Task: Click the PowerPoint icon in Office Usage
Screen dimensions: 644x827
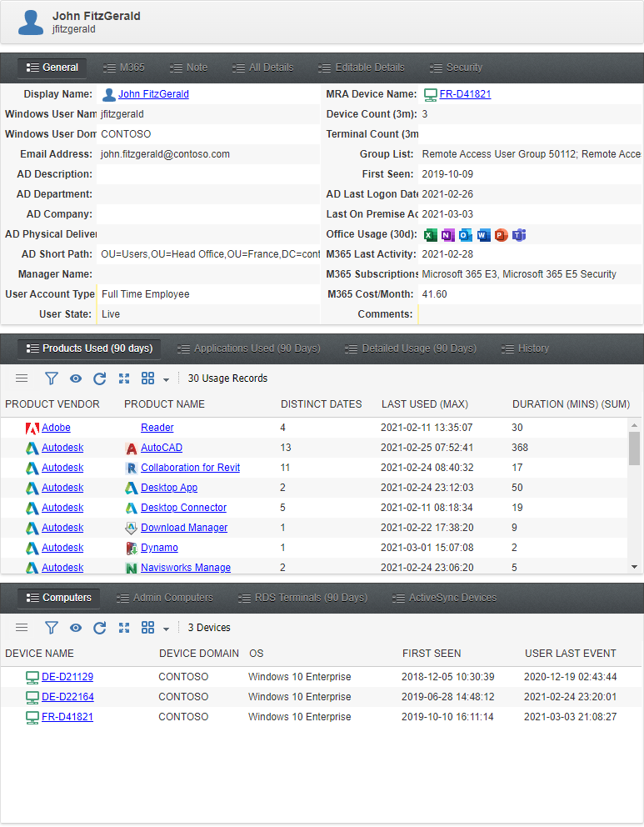Action: tap(502, 235)
